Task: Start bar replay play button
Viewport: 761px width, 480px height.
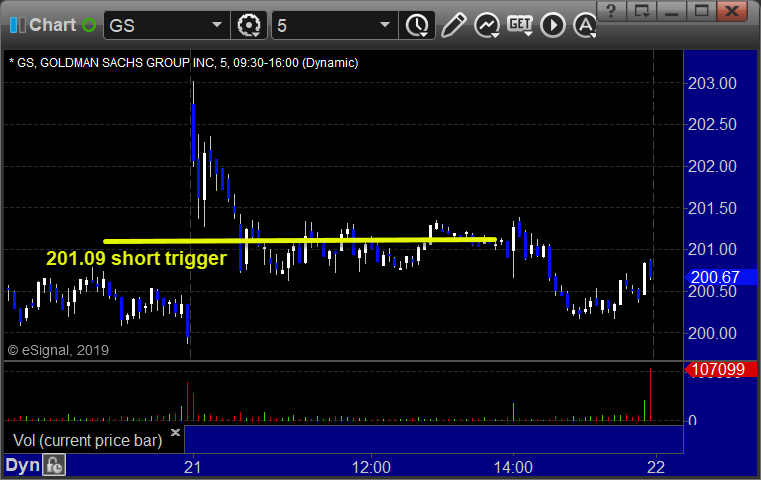Action: coord(553,25)
